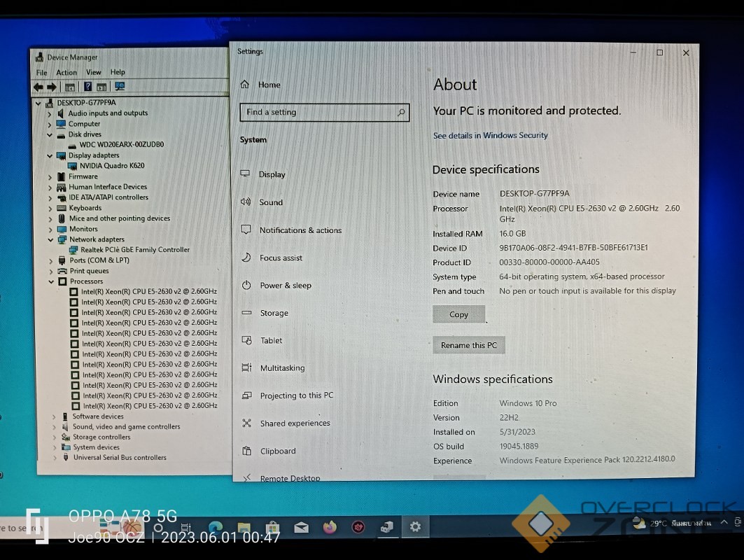Select the System devices category
Viewport: 744px width, 560px height.
tap(97, 447)
